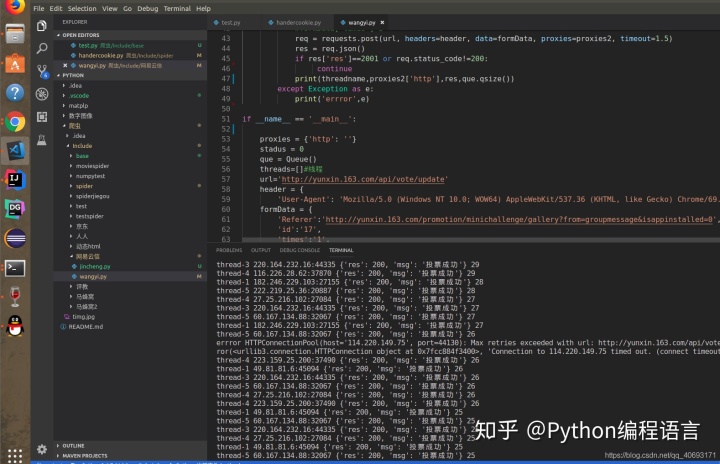The image size is (720, 464).
Task: Open the Terminal app from dock
Action: pyautogui.click(x=15, y=268)
